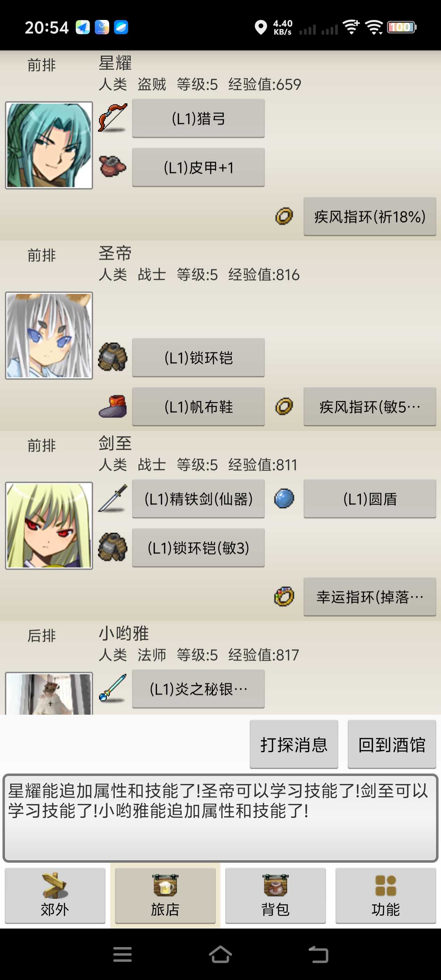Tap the Android home navigation button
This screenshot has height=980, width=441.
[220, 954]
